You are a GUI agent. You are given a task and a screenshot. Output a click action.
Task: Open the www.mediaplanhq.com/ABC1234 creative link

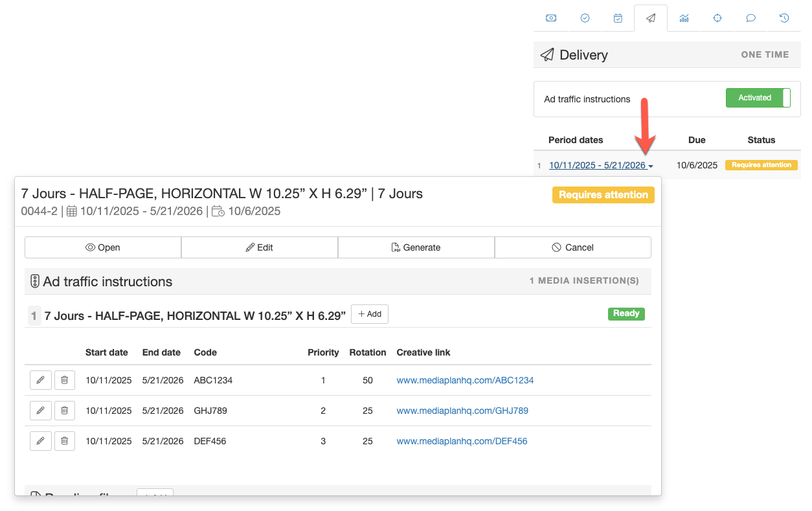[465, 380]
